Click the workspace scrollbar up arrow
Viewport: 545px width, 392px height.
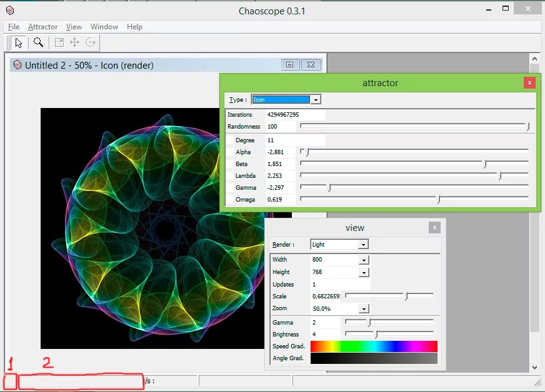tap(534, 59)
